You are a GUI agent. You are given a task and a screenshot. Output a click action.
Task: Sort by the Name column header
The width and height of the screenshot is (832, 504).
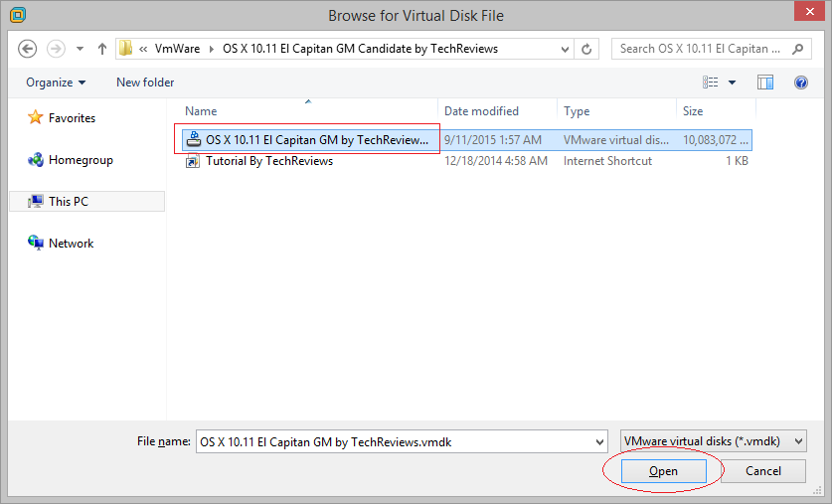[201, 111]
